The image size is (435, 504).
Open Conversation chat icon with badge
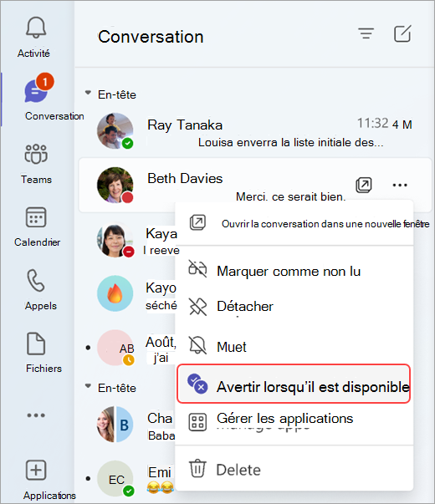tap(38, 88)
